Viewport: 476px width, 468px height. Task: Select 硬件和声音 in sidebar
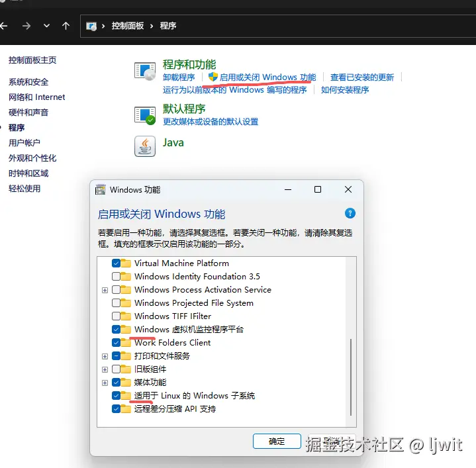[28, 113]
